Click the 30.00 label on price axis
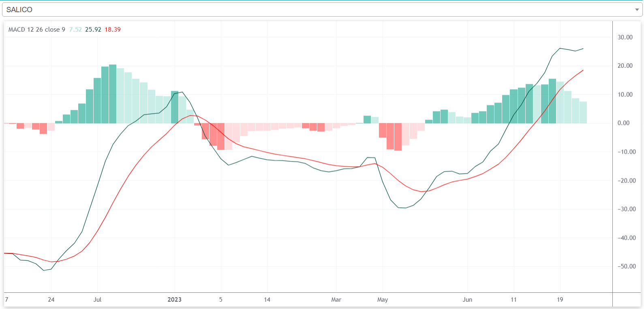Image resolution: width=644 pixels, height=309 pixels. [x=625, y=37]
